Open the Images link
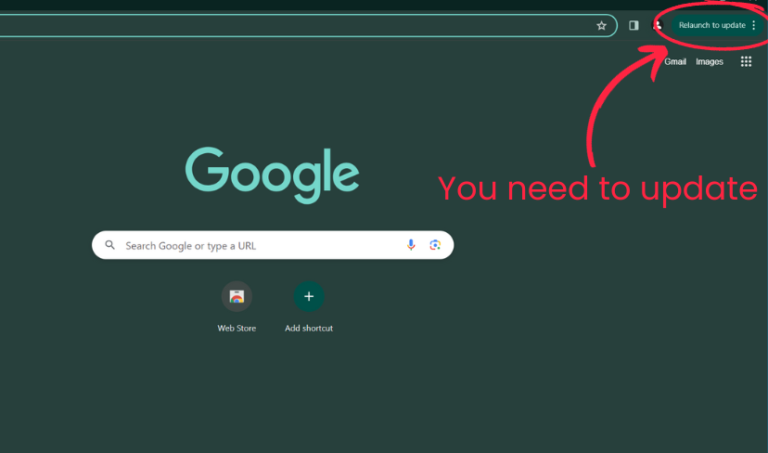768x453 pixels. [x=709, y=62]
